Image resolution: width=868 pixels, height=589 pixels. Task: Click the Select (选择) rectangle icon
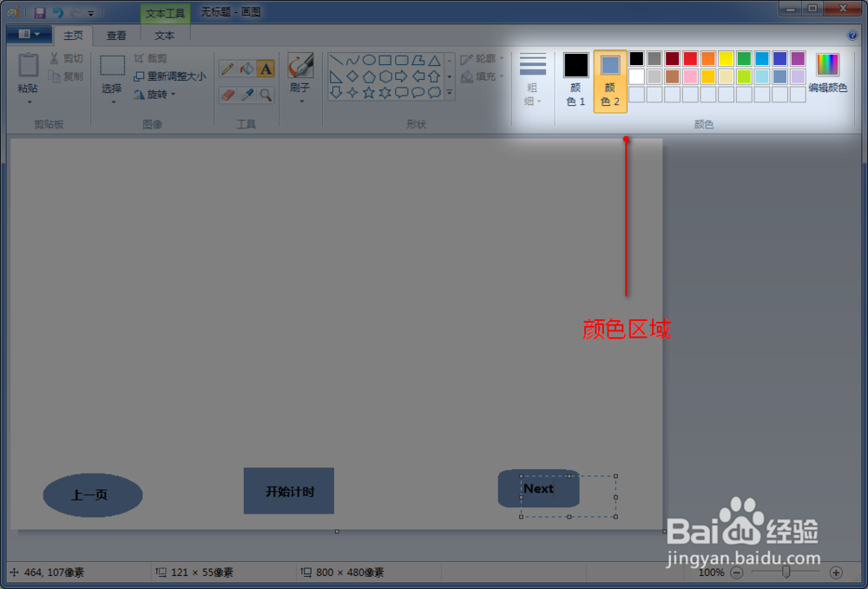tap(112, 66)
